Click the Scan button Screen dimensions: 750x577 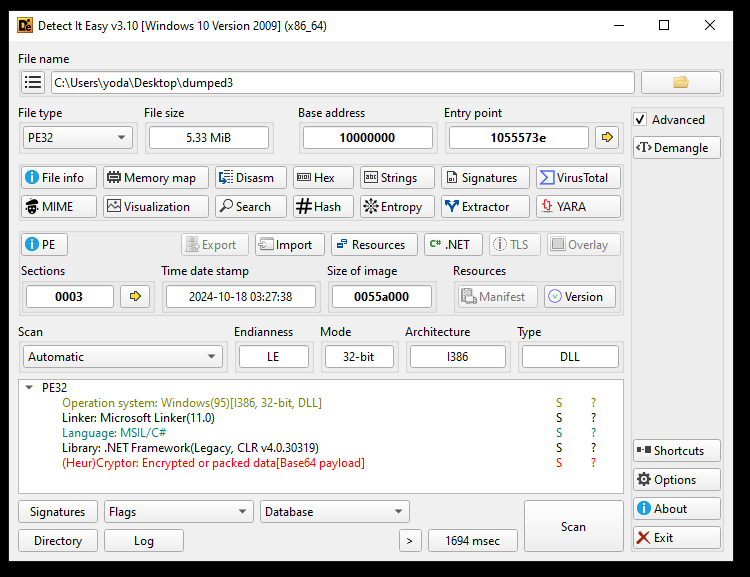574,526
